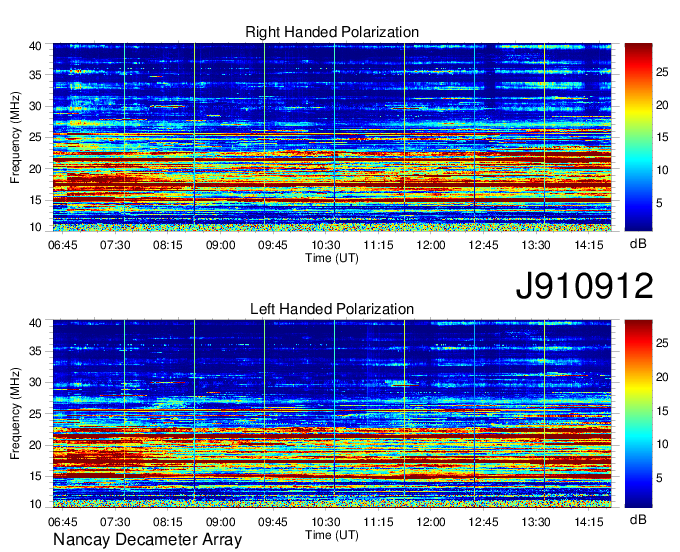Click 'Frequency (MHz)' axis label of the upper plot
Viewport: 680px width, 552px height.
click(x=15, y=137)
